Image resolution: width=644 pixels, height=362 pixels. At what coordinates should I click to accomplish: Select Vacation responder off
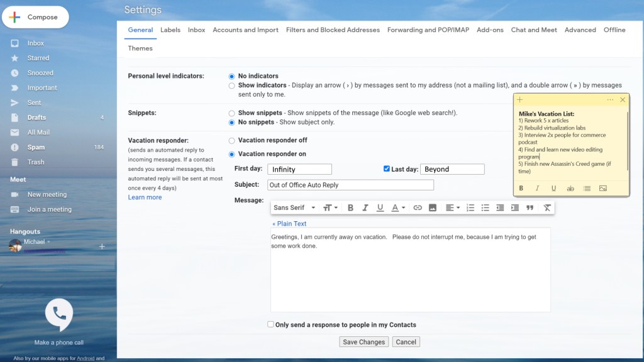[x=232, y=141]
